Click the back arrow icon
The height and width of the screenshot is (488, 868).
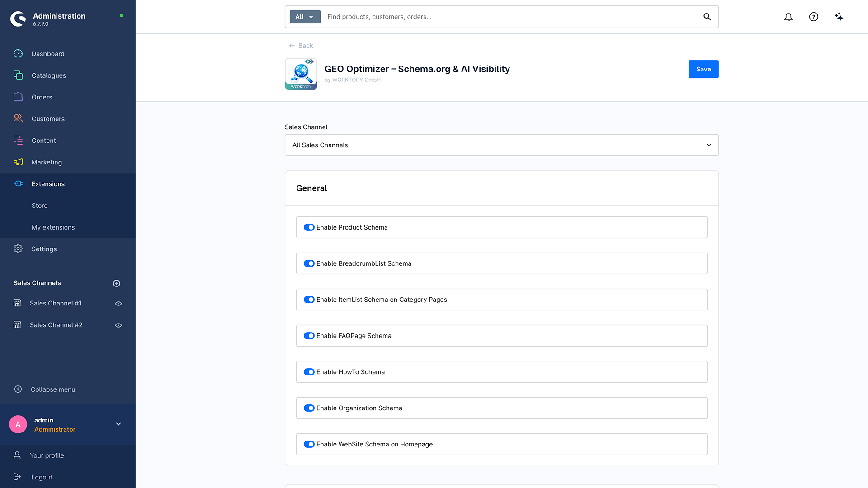tap(292, 46)
